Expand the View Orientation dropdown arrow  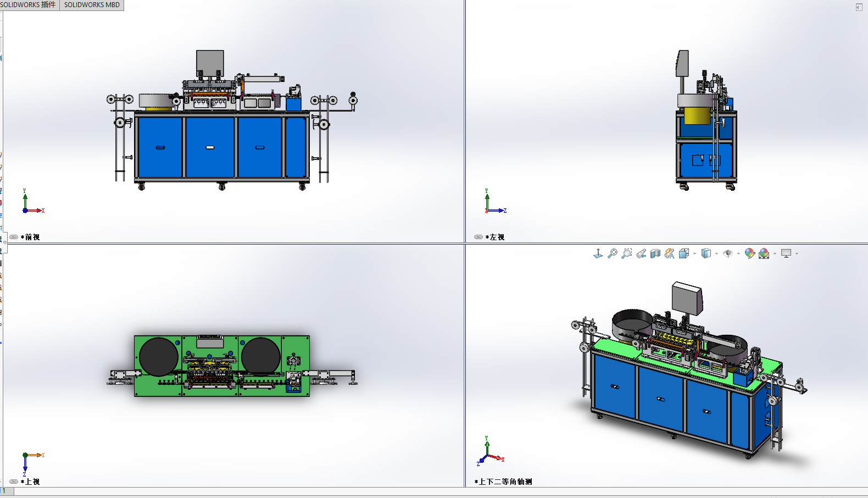click(695, 254)
